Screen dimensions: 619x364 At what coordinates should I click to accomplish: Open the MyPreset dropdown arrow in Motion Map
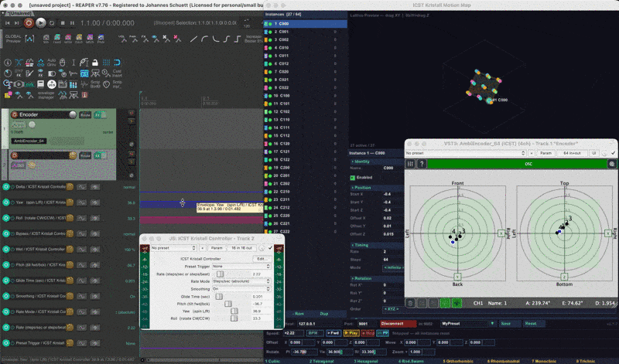click(x=492, y=323)
